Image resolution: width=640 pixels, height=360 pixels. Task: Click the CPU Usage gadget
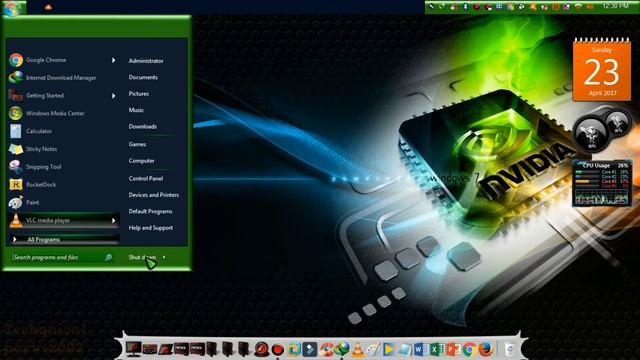click(602, 183)
